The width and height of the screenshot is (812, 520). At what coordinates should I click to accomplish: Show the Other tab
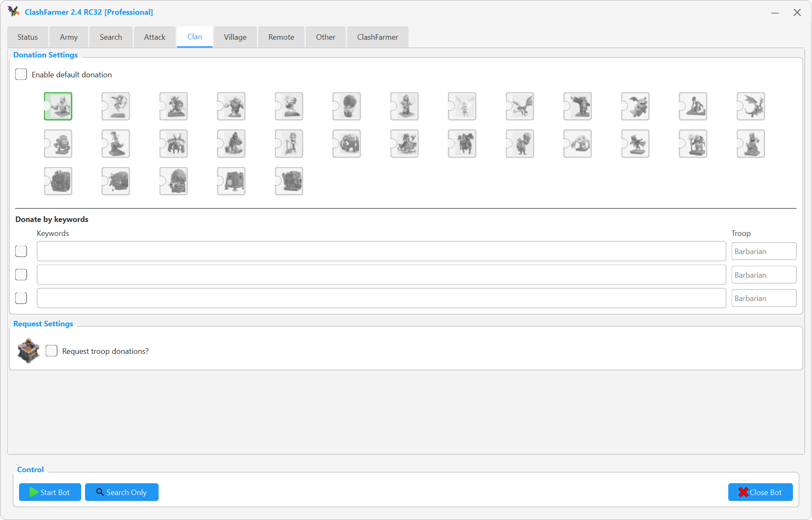point(326,37)
